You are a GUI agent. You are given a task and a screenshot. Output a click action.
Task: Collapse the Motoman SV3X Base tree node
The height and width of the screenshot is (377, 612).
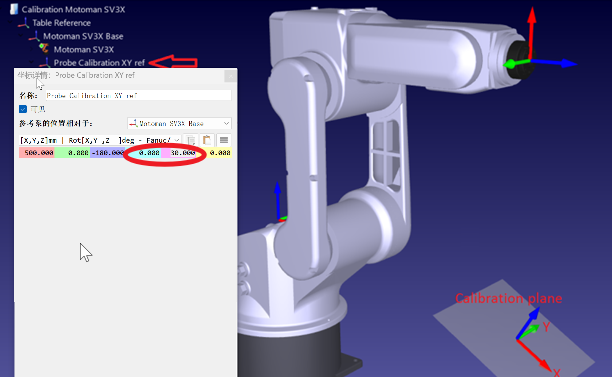pyautogui.click(x=21, y=36)
